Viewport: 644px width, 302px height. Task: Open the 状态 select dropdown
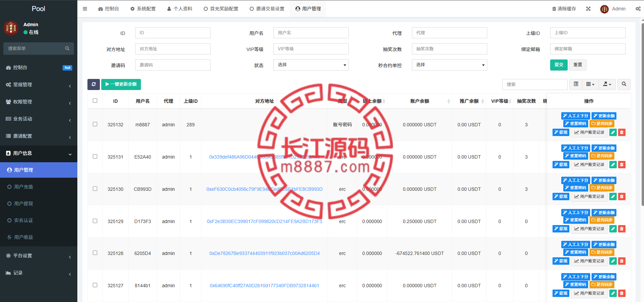[311, 65]
